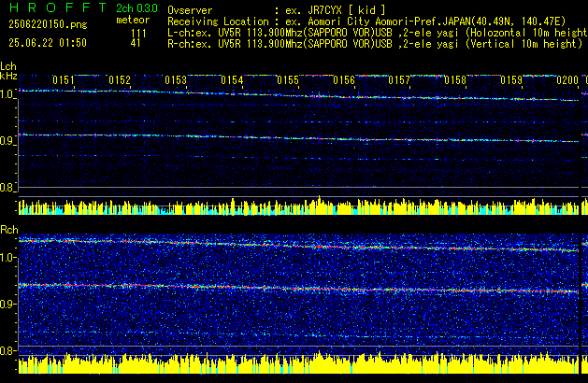Click the lower red signal trace in Rch spectrogram

[x=299, y=289]
